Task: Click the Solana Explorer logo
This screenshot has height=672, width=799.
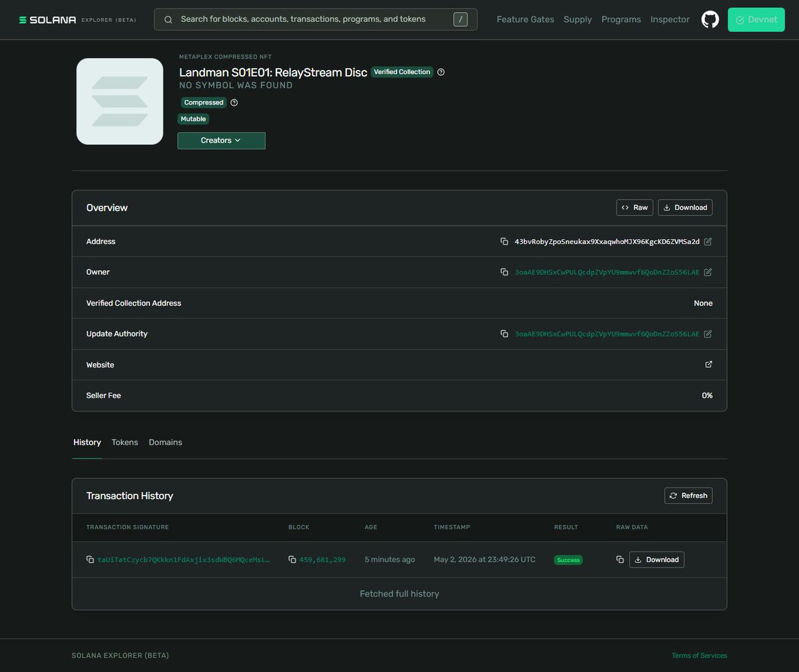Action: pos(77,20)
